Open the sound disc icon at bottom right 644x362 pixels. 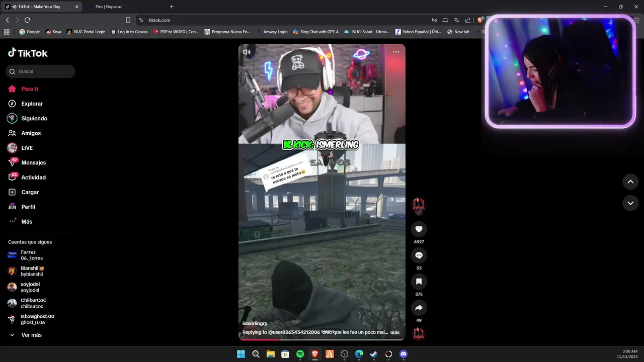[x=419, y=333]
